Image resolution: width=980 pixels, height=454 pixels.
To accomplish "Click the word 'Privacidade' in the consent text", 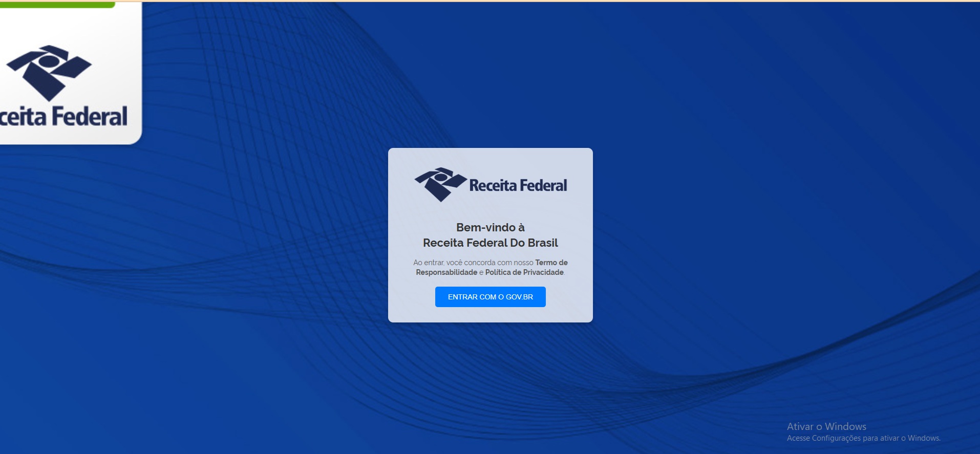I will tap(543, 272).
